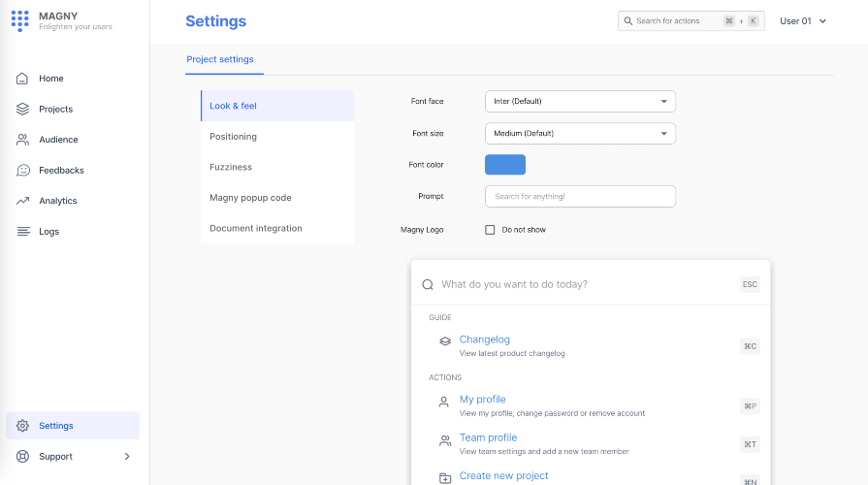The image size is (868, 485).
Task: Open the My profile action link
Action: click(482, 400)
